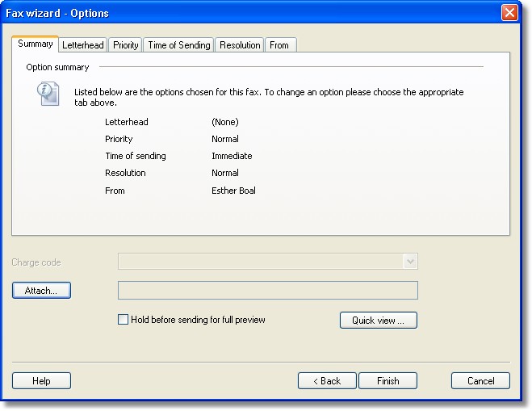Cancel the fax wizard
This screenshot has width=532, height=411.
tap(480, 381)
